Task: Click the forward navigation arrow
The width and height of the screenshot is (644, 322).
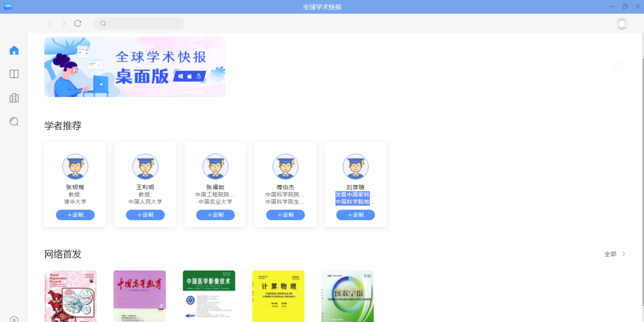Action: (x=63, y=23)
